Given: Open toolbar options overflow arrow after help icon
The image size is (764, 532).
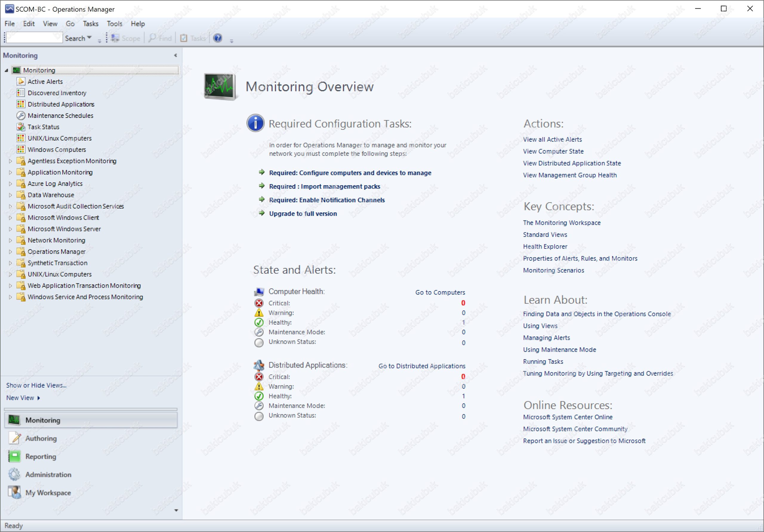Looking at the screenshot, I should click(x=232, y=41).
